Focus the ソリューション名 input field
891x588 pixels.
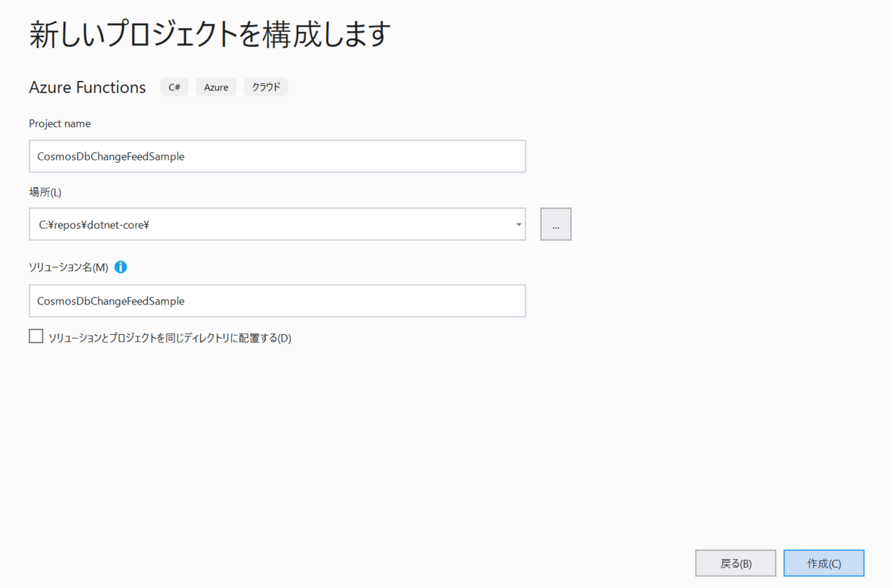pos(277,301)
